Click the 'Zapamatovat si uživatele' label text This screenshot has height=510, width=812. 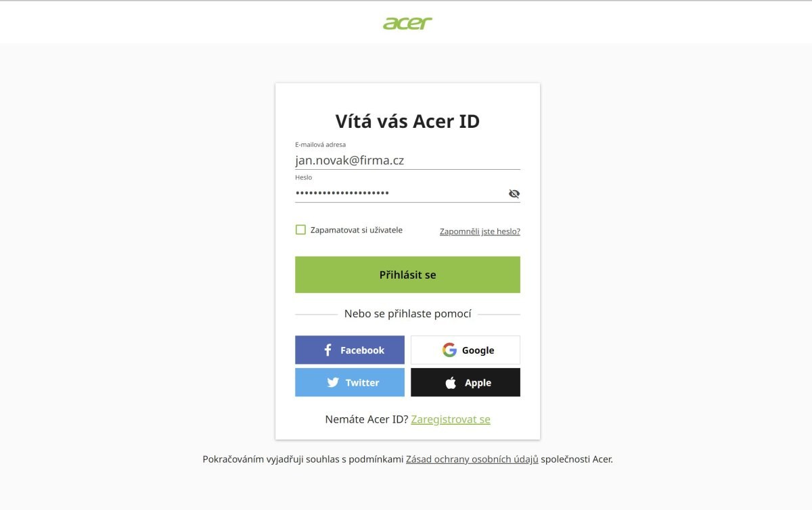point(356,230)
